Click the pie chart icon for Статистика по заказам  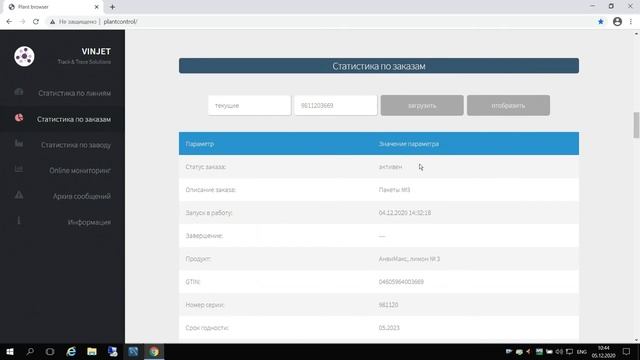(x=19, y=118)
